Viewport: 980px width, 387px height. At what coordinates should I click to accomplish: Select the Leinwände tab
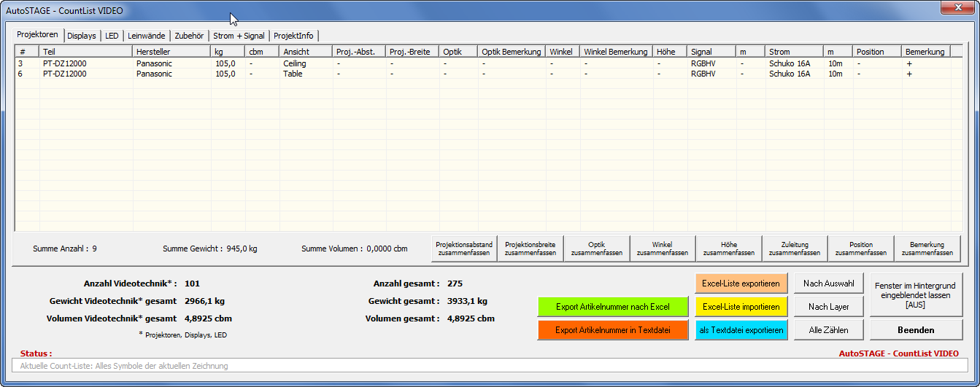pos(147,36)
